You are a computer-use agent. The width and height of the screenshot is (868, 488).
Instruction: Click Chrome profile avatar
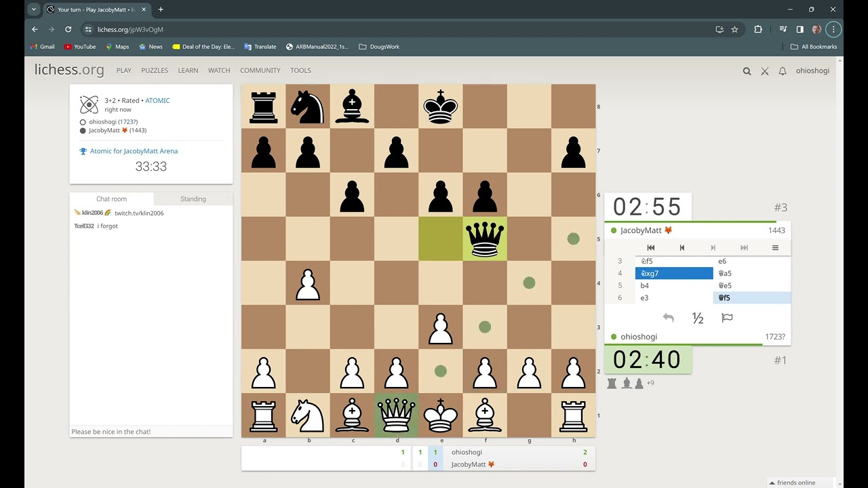click(x=816, y=29)
